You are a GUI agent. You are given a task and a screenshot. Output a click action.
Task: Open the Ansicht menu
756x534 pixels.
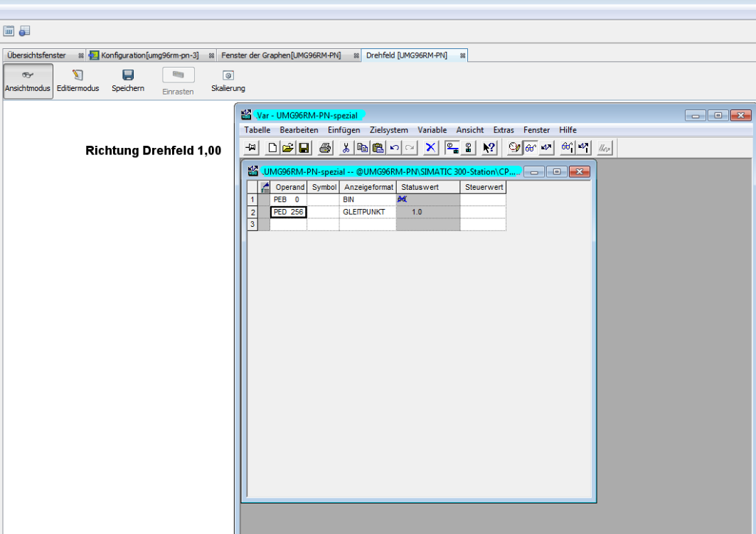point(469,130)
